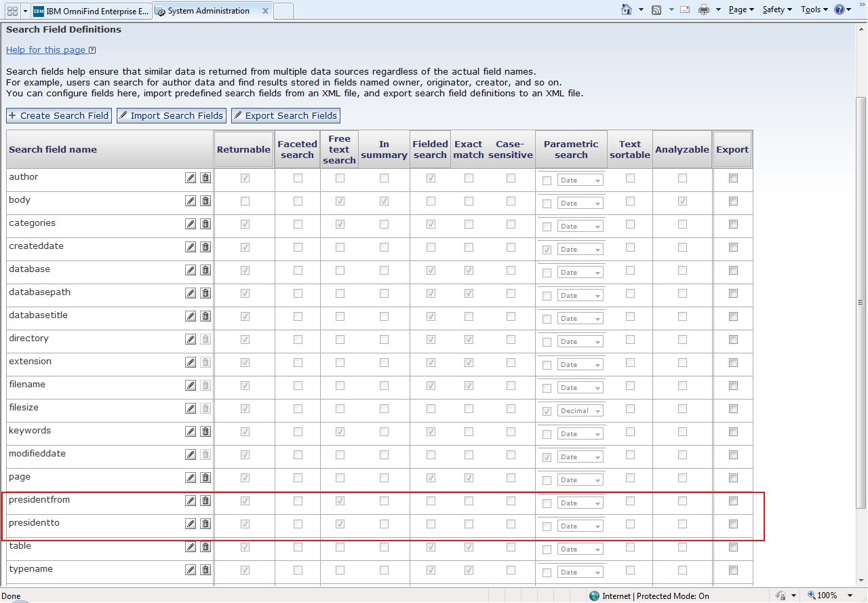Check the Export box for author
The image size is (868, 603).
coord(732,178)
